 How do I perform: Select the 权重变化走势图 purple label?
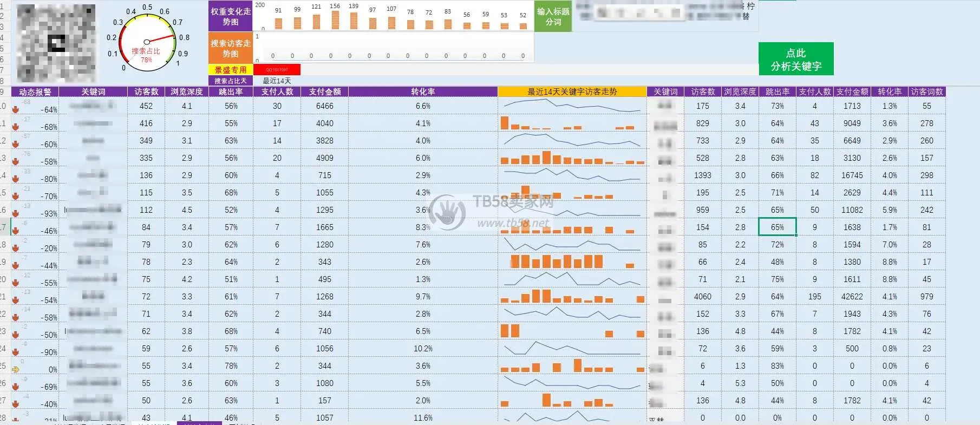(231, 16)
